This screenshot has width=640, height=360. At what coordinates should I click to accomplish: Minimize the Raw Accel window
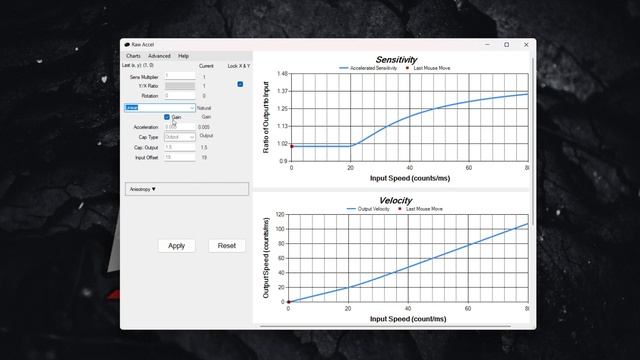[487, 44]
